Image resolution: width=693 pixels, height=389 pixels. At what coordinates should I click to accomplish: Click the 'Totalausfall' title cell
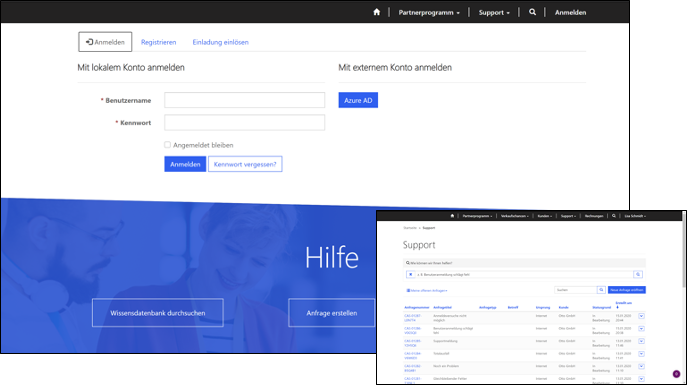(x=442, y=354)
